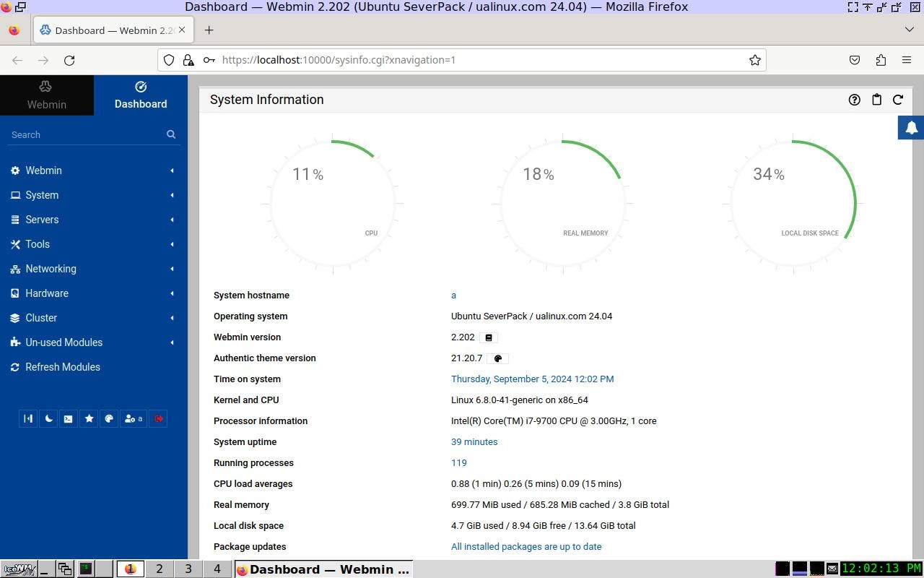
Task: Open Firefox application hamburger menu
Action: 907,60
